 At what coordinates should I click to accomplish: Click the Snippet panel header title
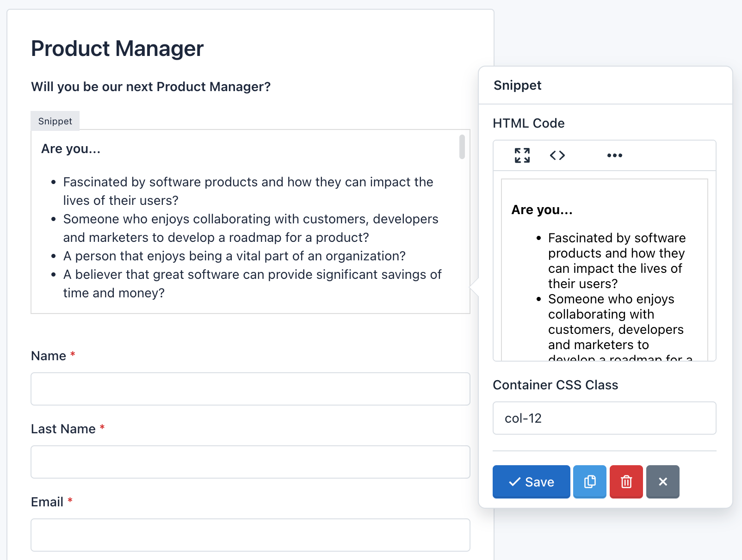pyautogui.click(x=517, y=85)
